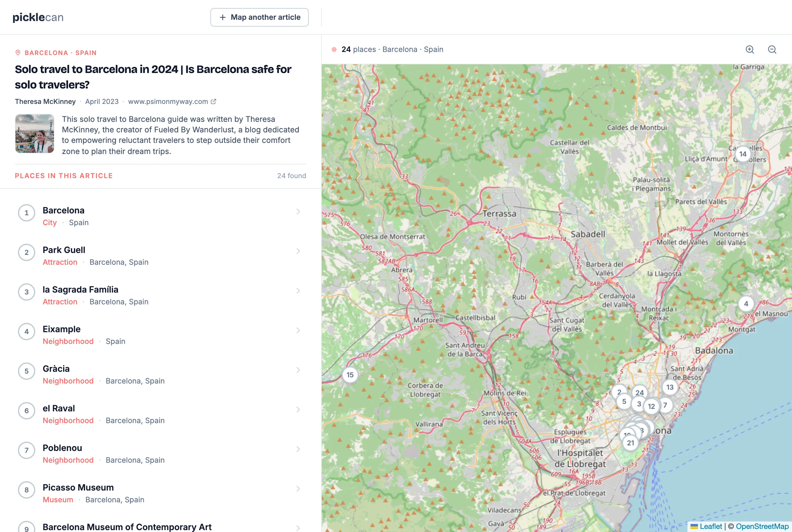This screenshot has width=792, height=532.
Task: Click the 'Terrassa' label on the map
Action: coord(499,214)
